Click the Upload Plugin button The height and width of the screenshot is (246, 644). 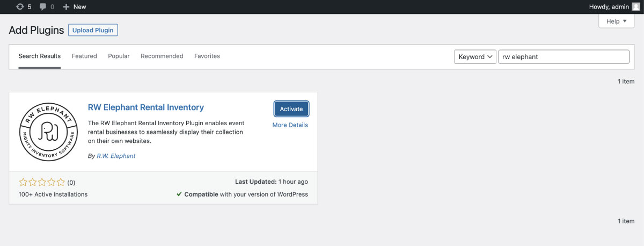pyautogui.click(x=93, y=30)
